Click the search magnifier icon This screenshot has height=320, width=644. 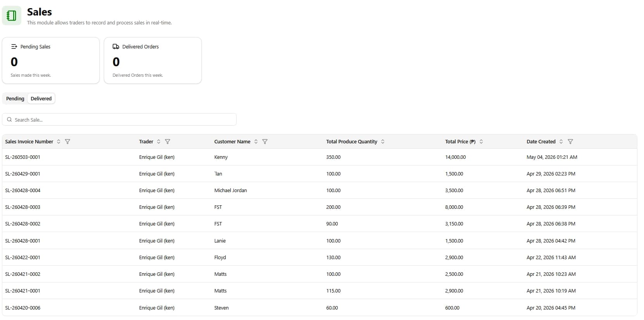pos(9,119)
